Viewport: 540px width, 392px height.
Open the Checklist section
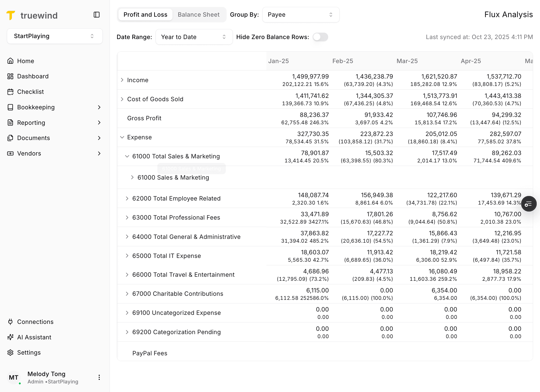30,92
